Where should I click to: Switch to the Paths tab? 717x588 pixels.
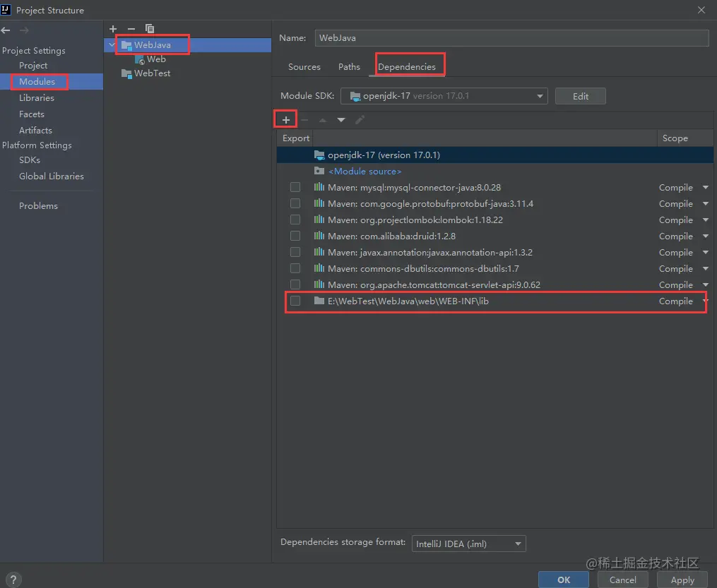pyautogui.click(x=349, y=66)
